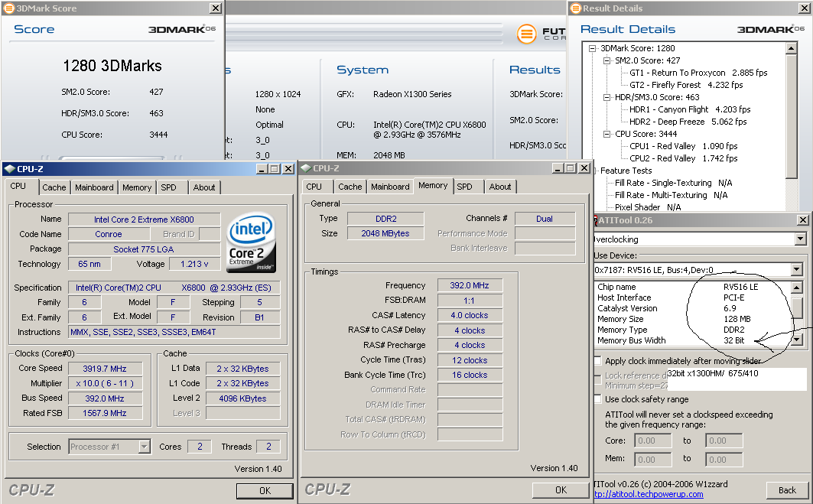The width and height of the screenshot is (813, 504).
Task: Open the Processor #1 selection dropdown
Action: pyautogui.click(x=145, y=447)
